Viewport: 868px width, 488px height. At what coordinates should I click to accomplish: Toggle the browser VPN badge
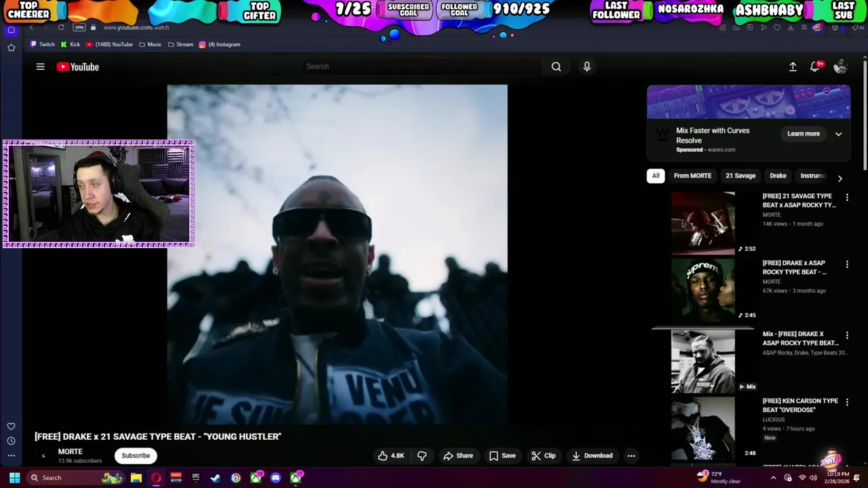(x=79, y=27)
